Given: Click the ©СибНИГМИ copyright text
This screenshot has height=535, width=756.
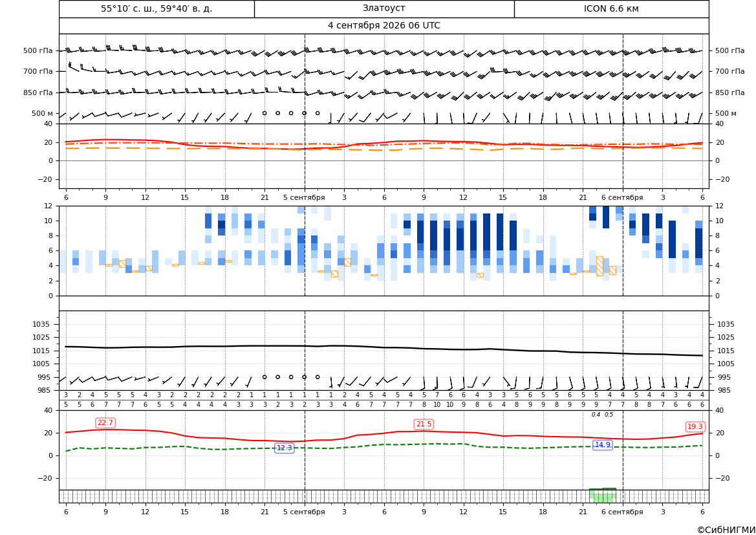Looking at the screenshot, I should (x=726, y=530).
